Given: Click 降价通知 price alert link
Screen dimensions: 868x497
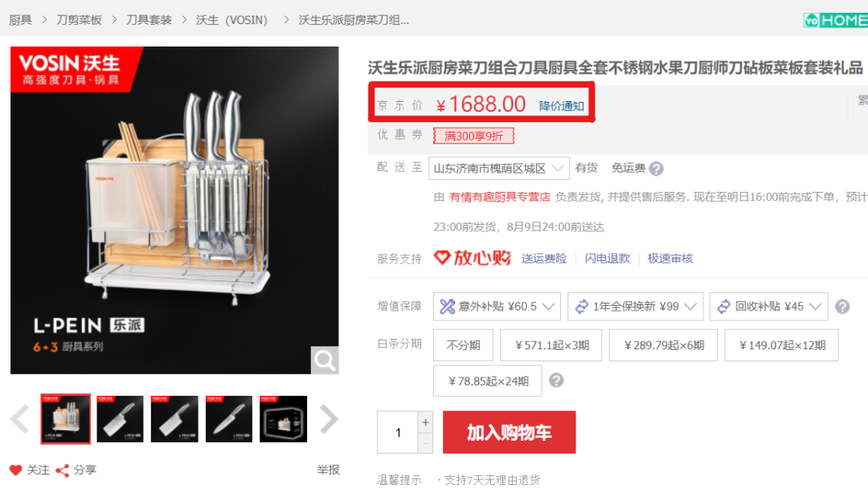Looking at the screenshot, I should pyautogui.click(x=561, y=106).
